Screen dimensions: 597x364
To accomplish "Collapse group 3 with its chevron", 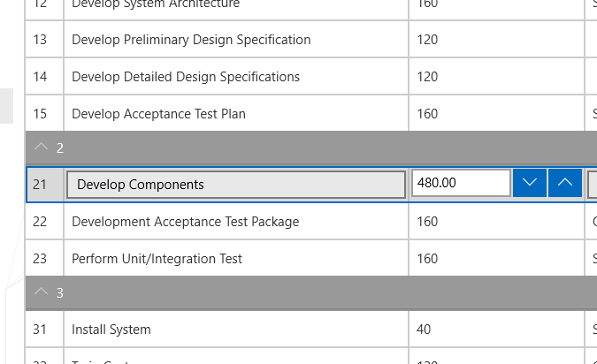I will 41,292.
